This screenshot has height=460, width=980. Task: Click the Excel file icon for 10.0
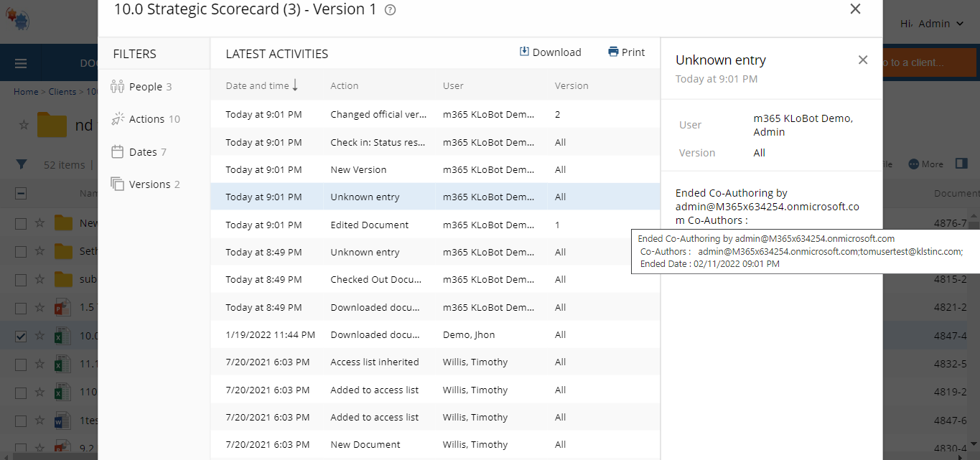62,337
